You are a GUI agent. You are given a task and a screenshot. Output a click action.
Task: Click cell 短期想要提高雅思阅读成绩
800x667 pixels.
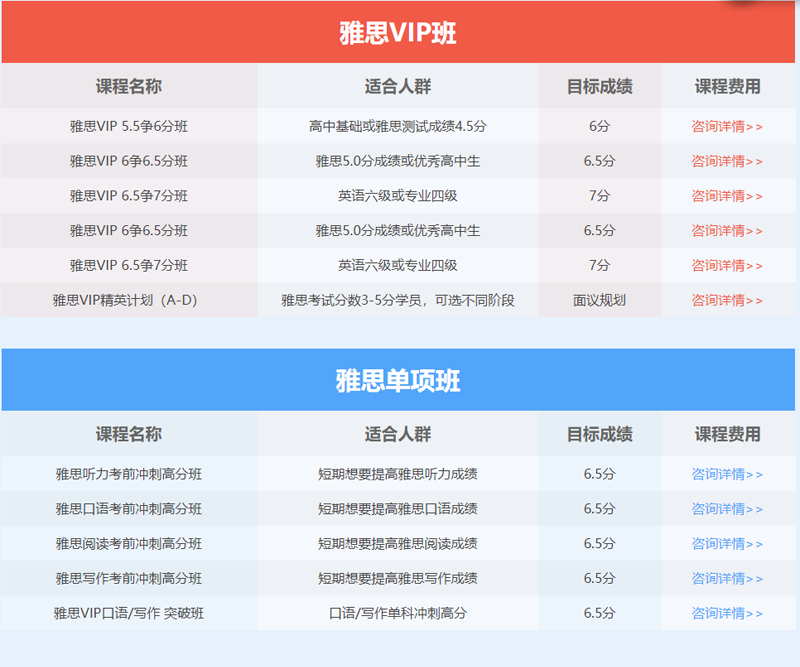(398, 544)
